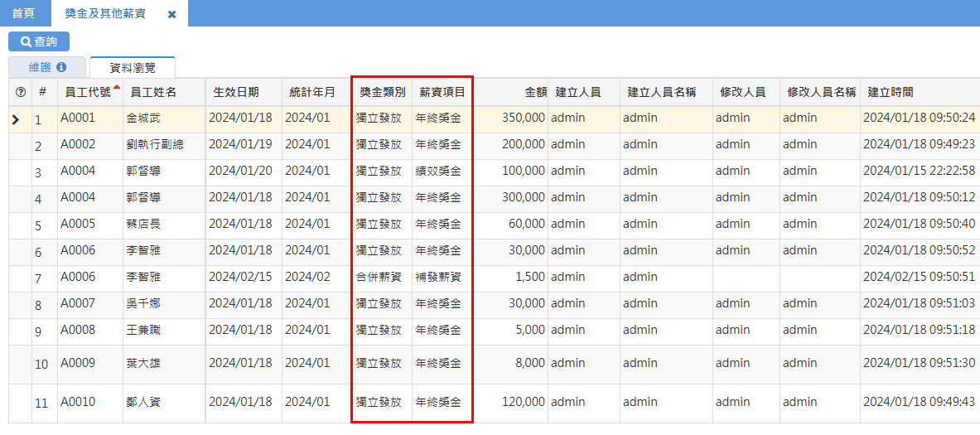Click the 金額 column header
The image size is (980, 435).
pos(535,93)
